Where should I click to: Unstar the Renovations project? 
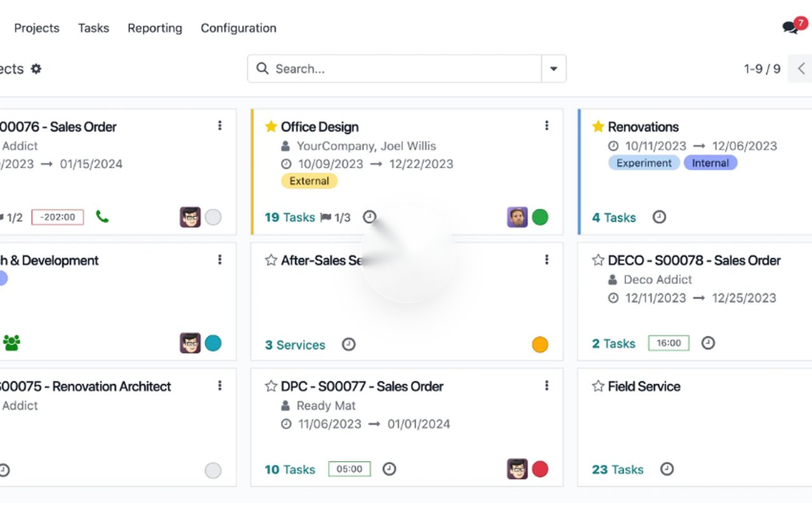point(598,126)
